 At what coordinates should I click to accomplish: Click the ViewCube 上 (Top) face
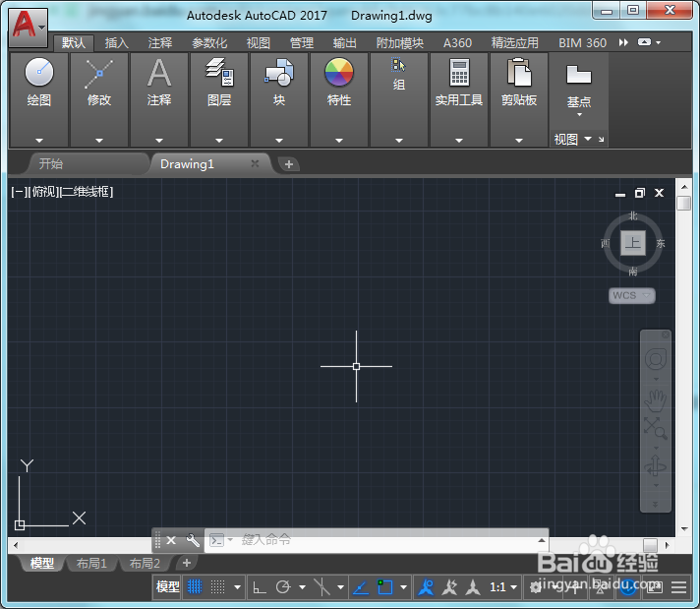pyautogui.click(x=633, y=243)
